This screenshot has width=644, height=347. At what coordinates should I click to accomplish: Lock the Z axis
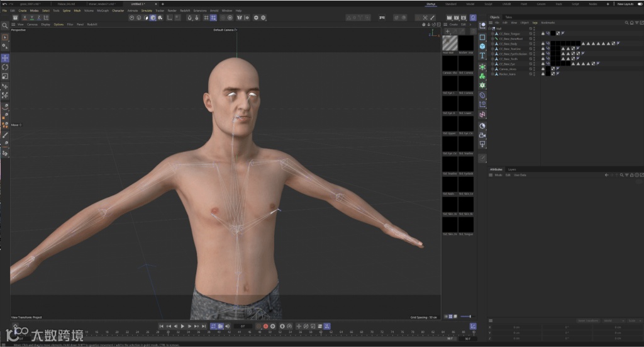pos(38,18)
